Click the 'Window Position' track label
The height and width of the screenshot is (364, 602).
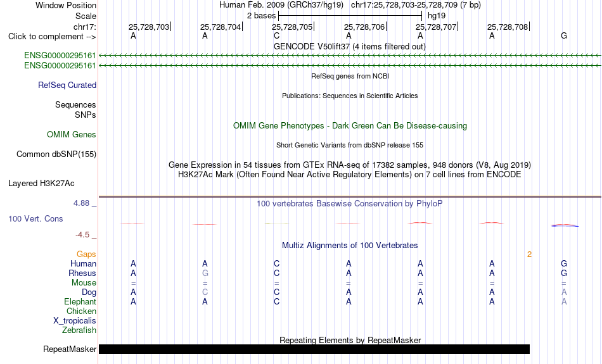(x=66, y=5)
